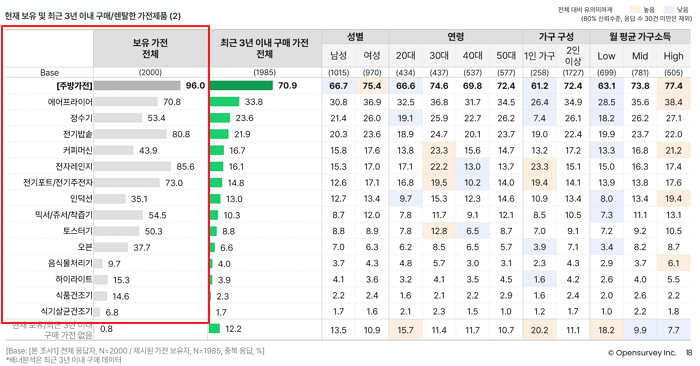This screenshot has width=700, height=366.
Task: Select the 정수기 row label
Action: point(81,118)
